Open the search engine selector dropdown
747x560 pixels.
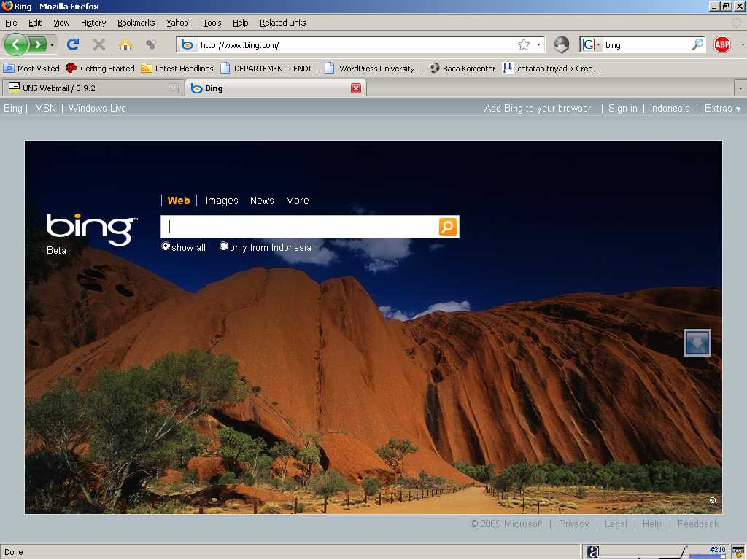coord(591,44)
